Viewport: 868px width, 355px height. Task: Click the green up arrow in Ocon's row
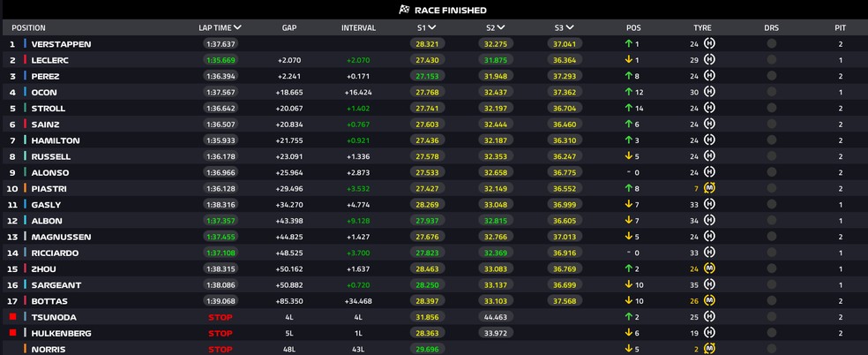tap(628, 91)
